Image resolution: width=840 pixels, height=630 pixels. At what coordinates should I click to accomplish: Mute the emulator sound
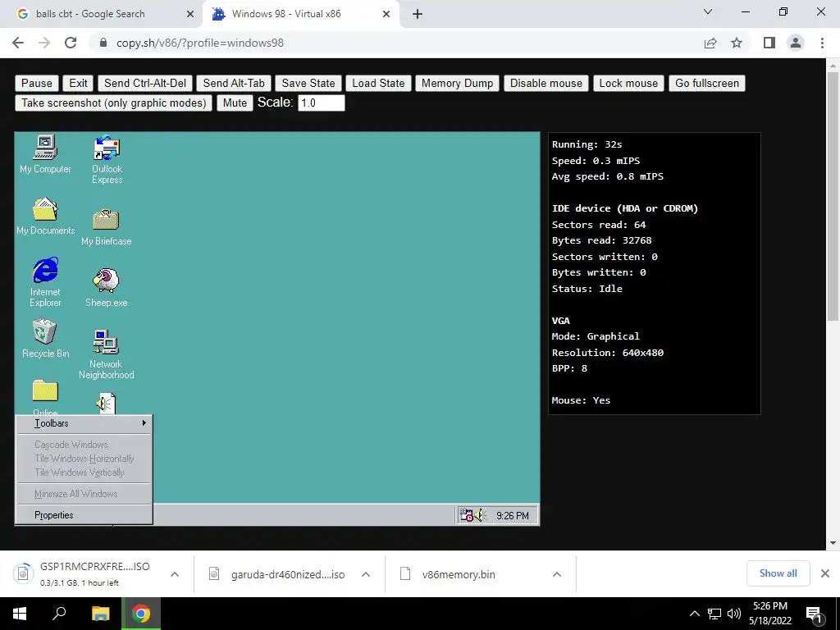(235, 103)
